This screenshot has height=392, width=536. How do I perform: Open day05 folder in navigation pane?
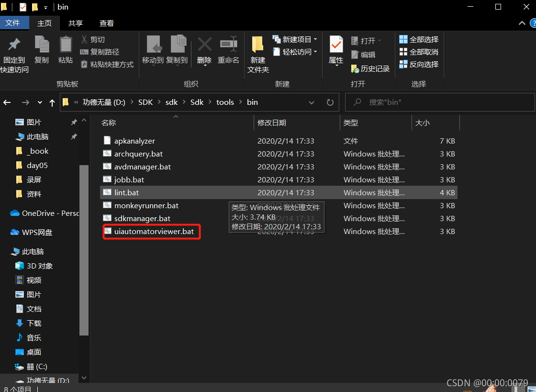point(37,166)
